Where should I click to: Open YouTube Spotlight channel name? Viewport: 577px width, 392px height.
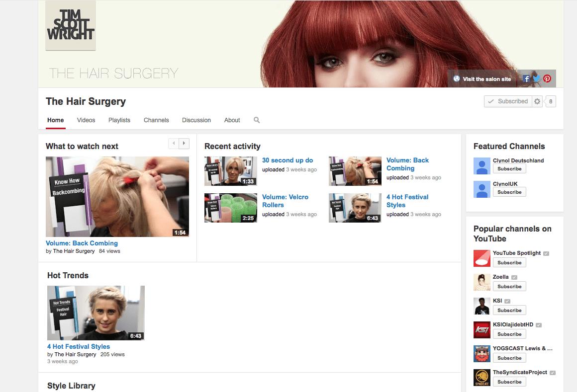pos(517,253)
